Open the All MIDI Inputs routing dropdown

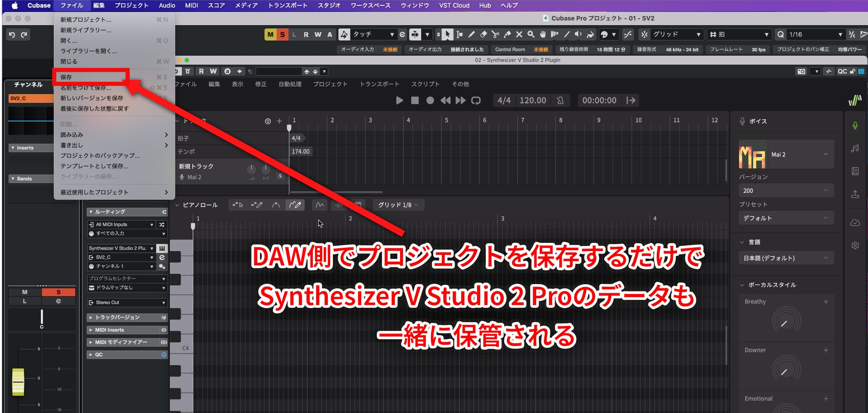coord(121,225)
